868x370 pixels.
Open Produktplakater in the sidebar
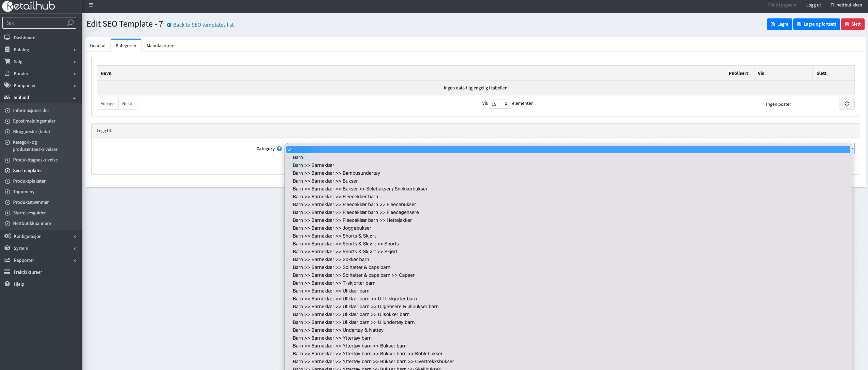tap(29, 181)
